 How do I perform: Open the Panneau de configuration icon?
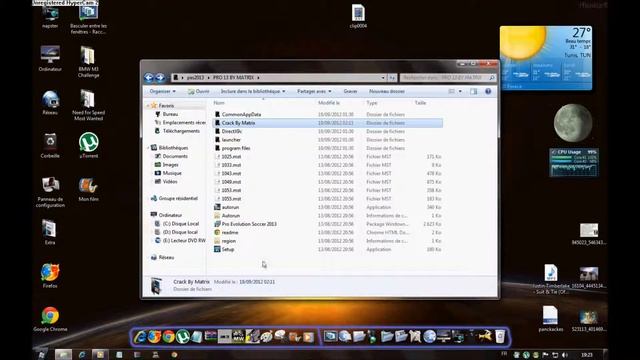[50, 192]
